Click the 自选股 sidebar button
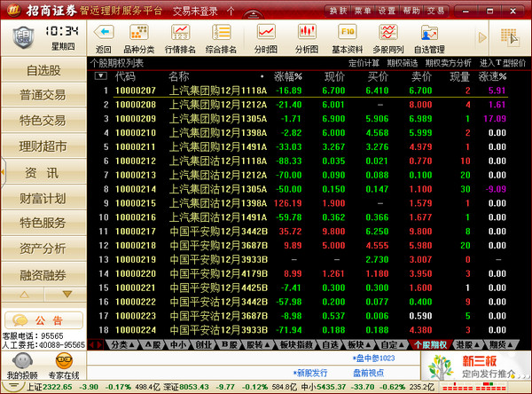 [43, 70]
